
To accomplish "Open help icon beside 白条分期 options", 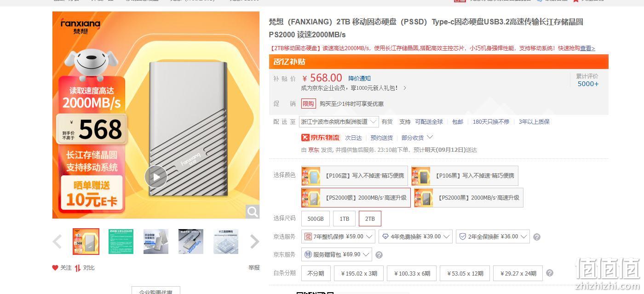I will click(549, 273).
